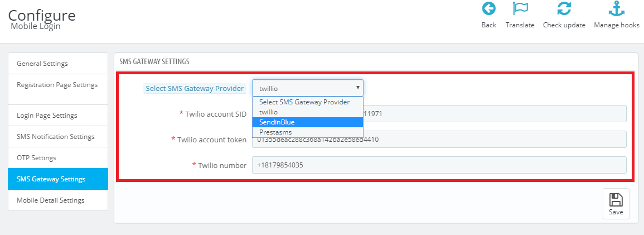Collapse the SMS gateway provider dropdown

[x=308, y=88]
